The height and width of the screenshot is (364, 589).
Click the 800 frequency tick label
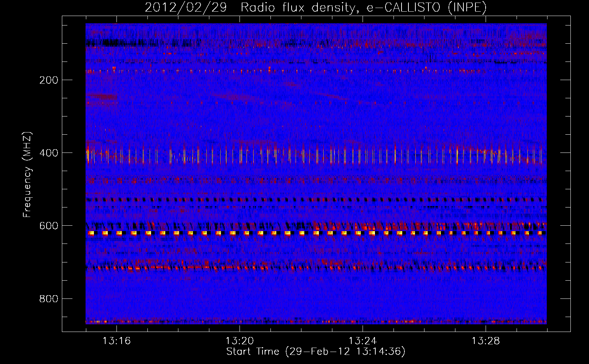[49, 299]
